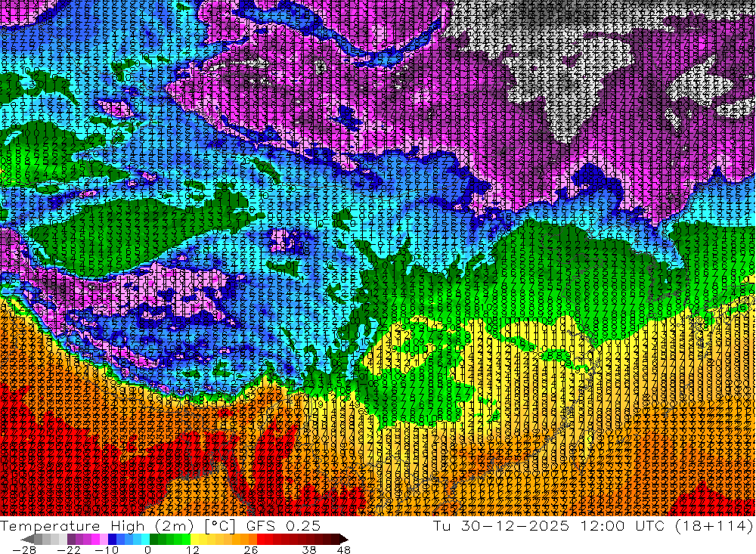Viewport: 756px width, 554px height.
Task: Click the '48' legend value
Action: 344,549
